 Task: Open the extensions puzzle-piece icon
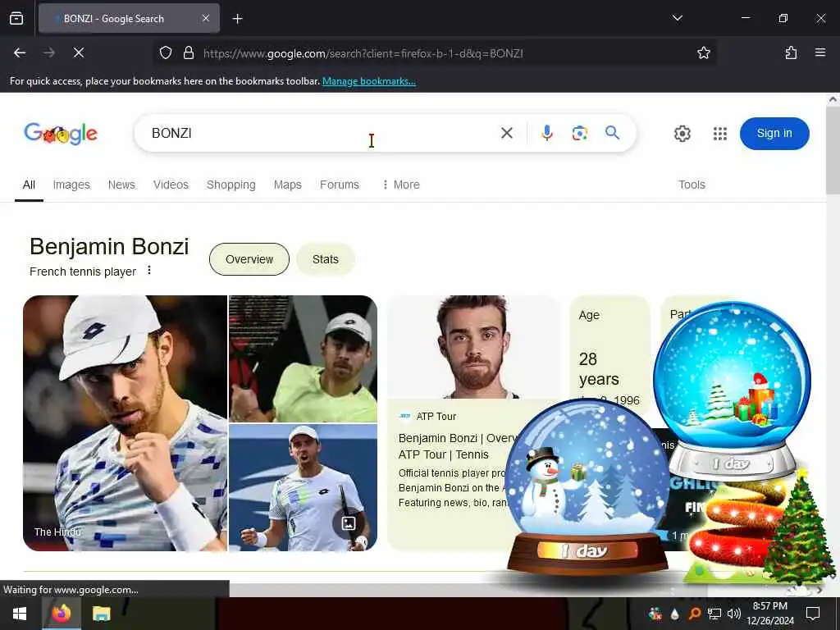click(x=791, y=52)
